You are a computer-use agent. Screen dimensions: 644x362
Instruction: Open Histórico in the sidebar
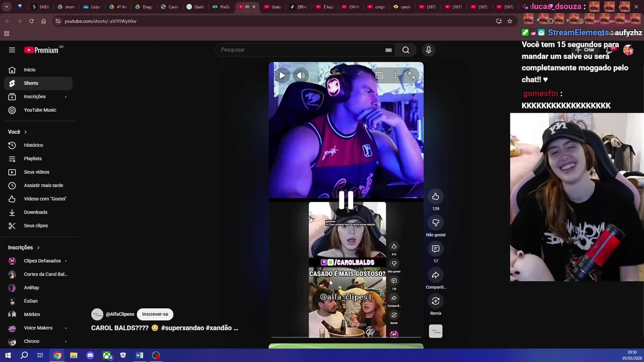(38, 145)
